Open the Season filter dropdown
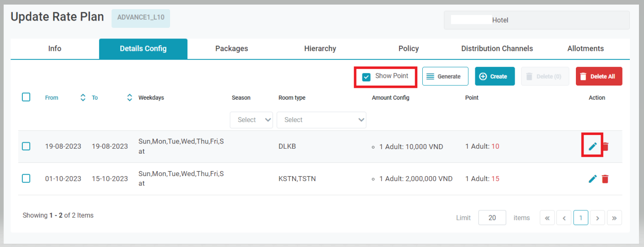 tap(251, 120)
